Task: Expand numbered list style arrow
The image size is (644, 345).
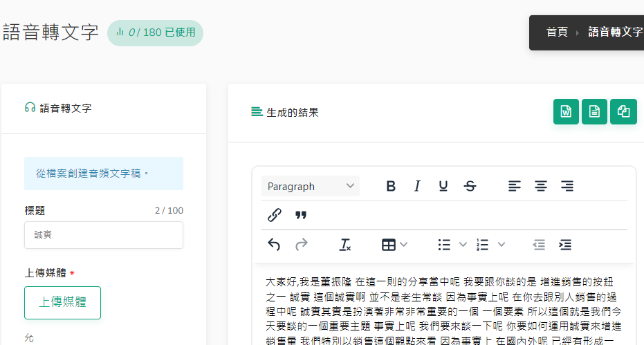Action: point(501,245)
